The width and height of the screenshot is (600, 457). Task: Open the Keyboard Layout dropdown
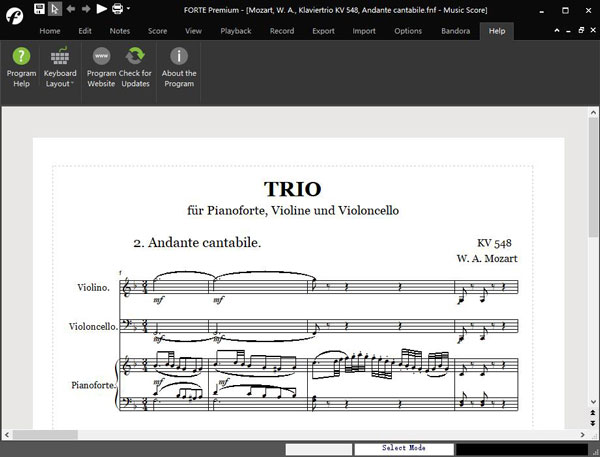click(60, 67)
